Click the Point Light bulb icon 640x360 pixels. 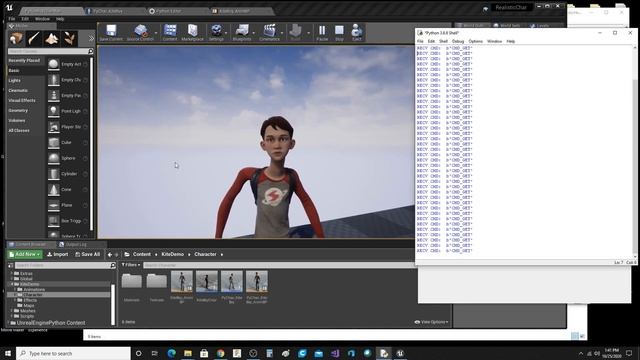[x=53, y=111]
